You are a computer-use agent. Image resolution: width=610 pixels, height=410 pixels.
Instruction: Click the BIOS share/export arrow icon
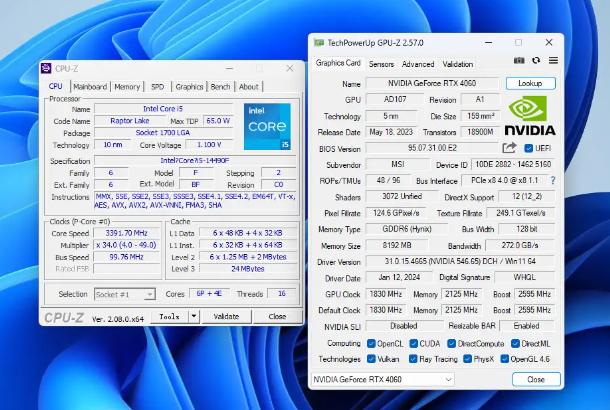point(509,148)
